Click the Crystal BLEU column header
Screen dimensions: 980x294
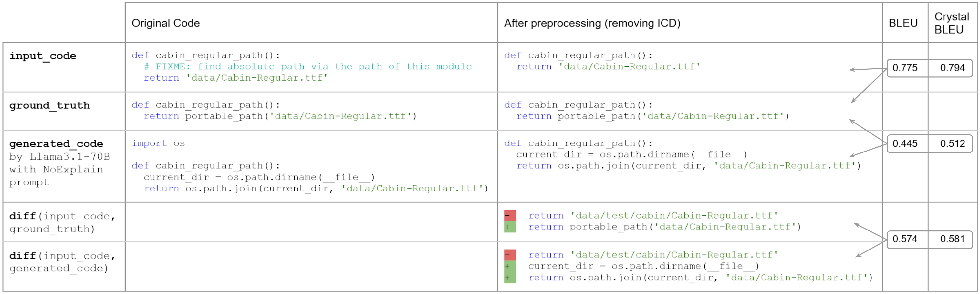click(x=952, y=23)
